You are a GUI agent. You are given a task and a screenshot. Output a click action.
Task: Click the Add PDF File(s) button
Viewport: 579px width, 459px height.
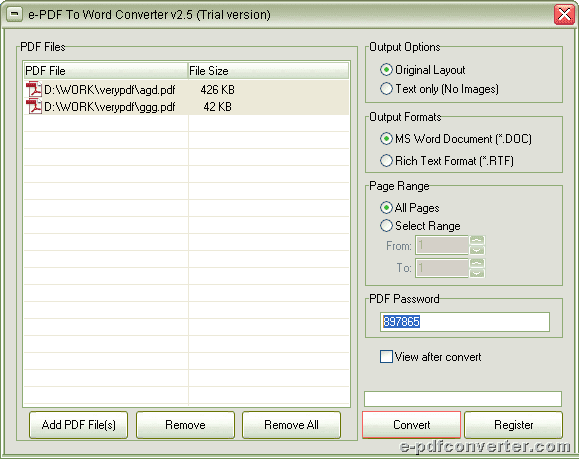pyautogui.click(x=79, y=425)
